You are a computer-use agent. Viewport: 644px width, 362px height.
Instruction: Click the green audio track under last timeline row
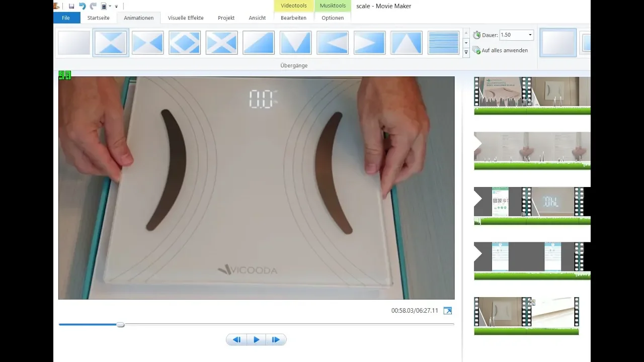pos(526,331)
